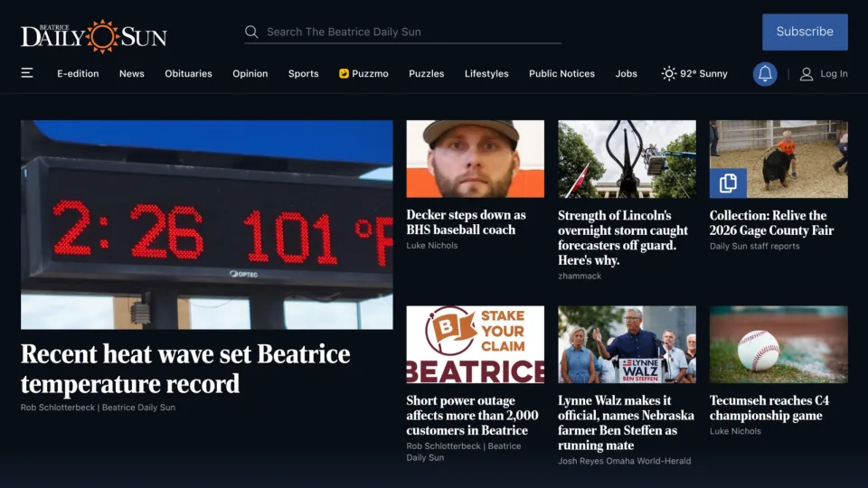Click Josh Reyes Omaha World-Herald byline
This screenshot has width=868, height=488.
625,461
